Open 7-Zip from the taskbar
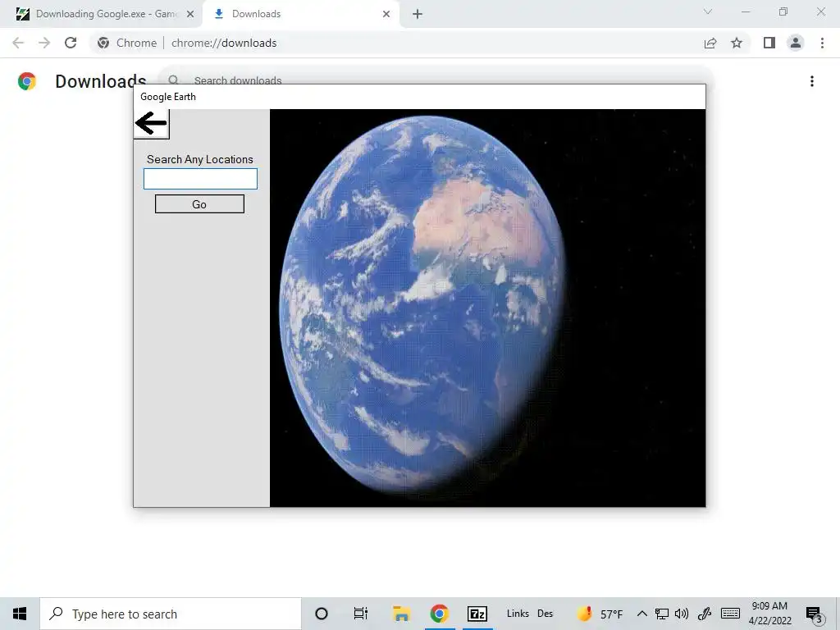Viewport: 840px width, 630px height. click(477, 614)
